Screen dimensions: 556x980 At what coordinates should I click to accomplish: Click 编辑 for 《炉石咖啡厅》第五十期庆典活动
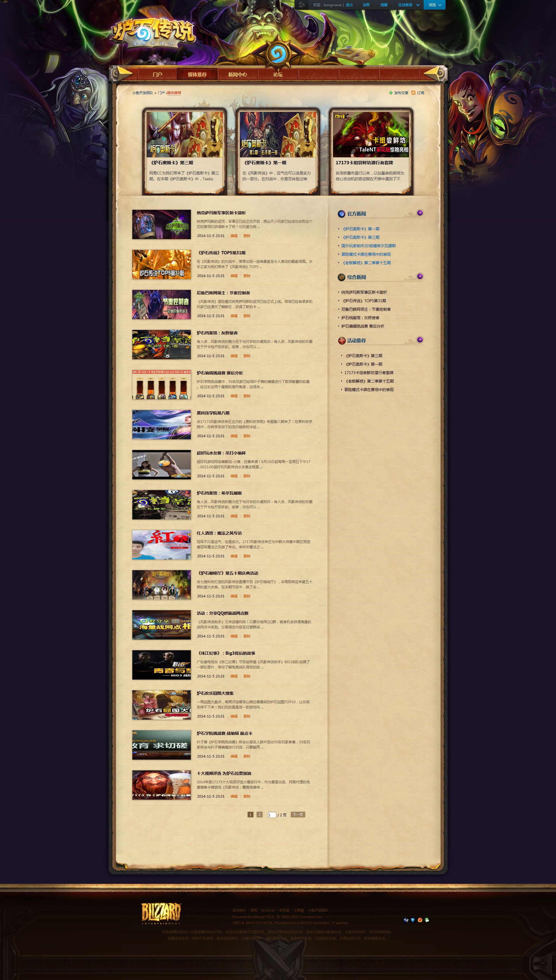click(x=234, y=596)
